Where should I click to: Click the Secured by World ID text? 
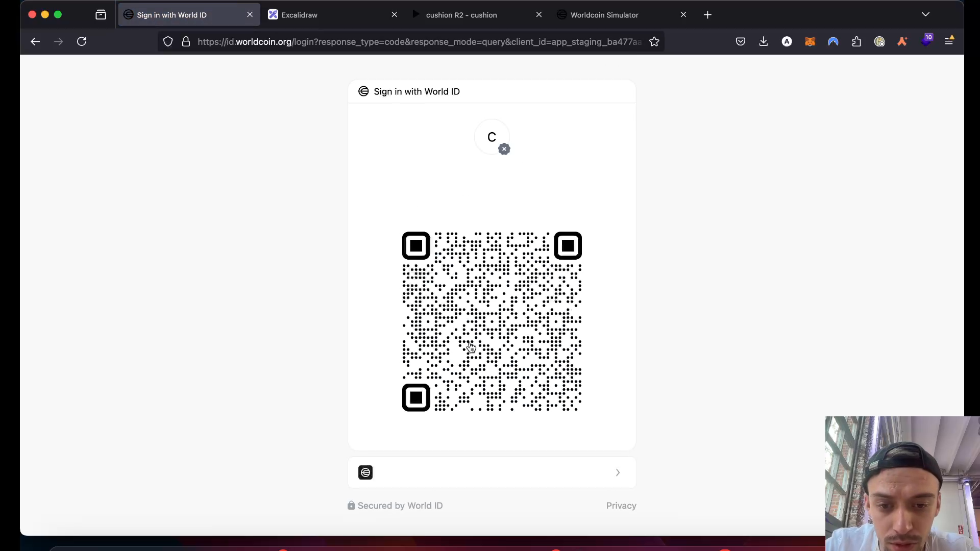[400, 506]
